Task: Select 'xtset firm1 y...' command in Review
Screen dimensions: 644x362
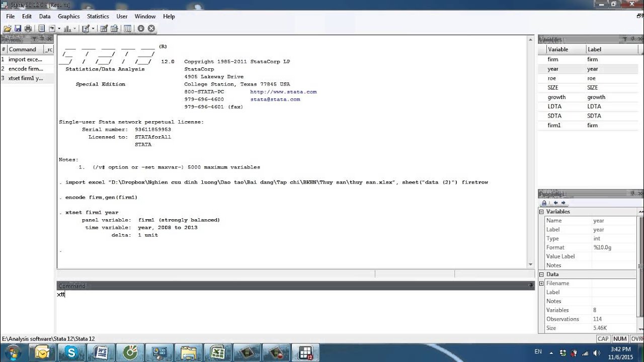Action: click(x=27, y=78)
